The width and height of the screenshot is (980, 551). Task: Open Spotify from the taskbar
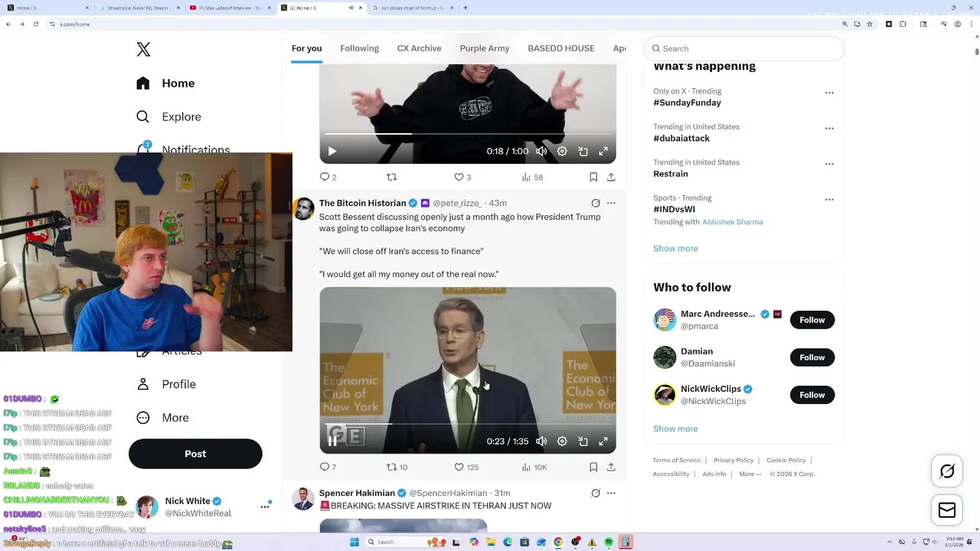click(x=609, y=542)
